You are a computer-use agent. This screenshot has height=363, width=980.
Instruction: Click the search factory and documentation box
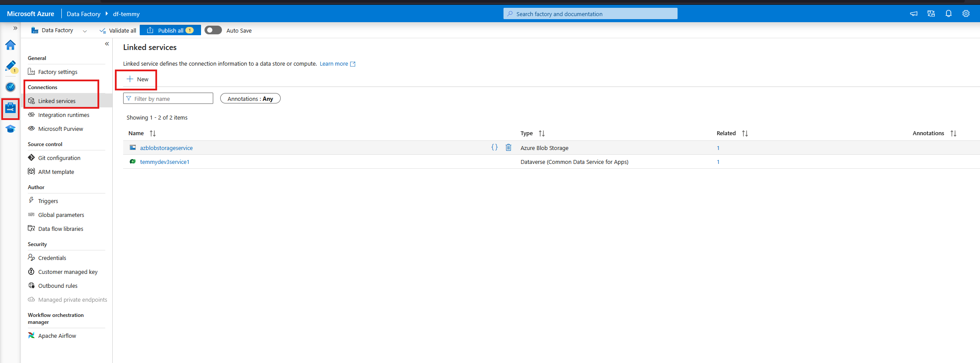tap(591, 14)
